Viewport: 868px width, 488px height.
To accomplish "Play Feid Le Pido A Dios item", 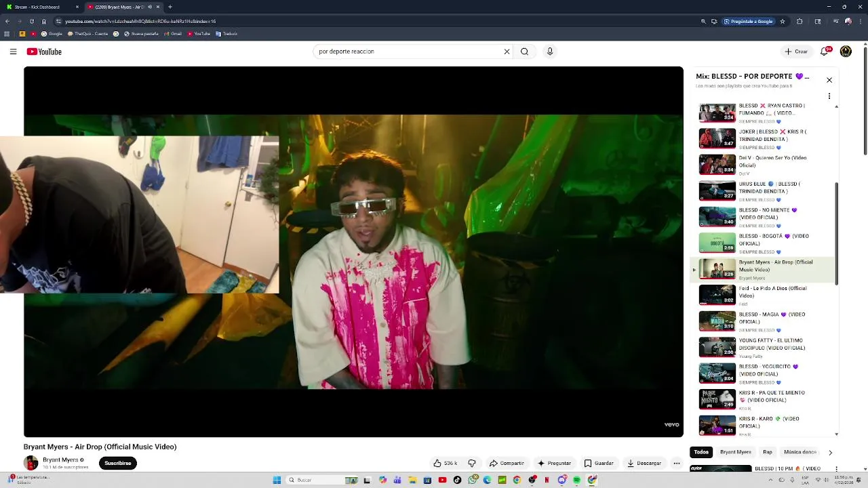I will click(x=762, y=295).
